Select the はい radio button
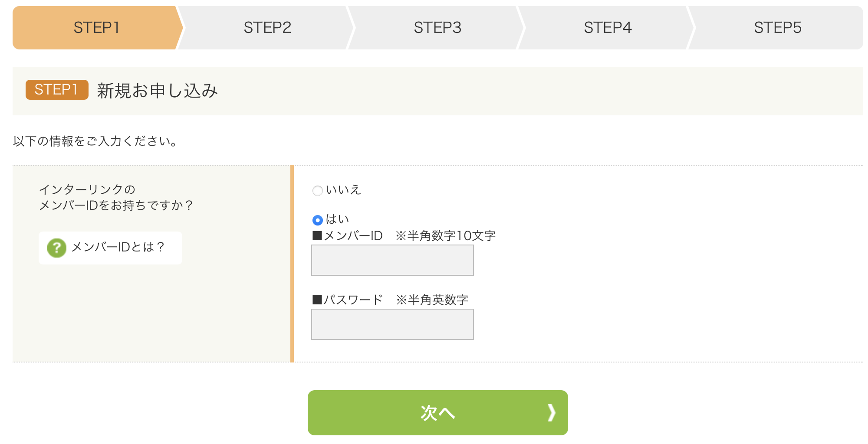This screenshot has height=444, width=868. (318, 220)
